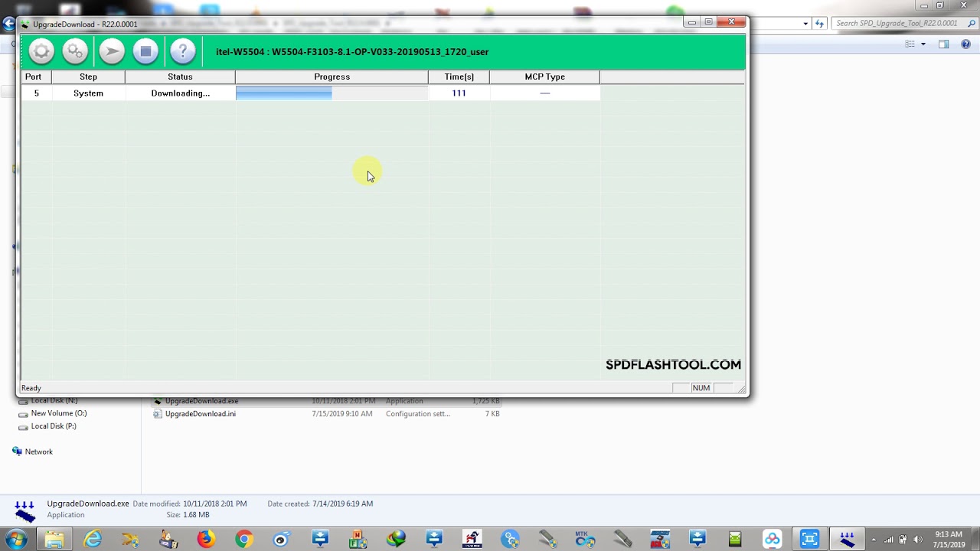
Task: Click the UpgradeDownload taskbar icon
Action: [x=847, y=540]
